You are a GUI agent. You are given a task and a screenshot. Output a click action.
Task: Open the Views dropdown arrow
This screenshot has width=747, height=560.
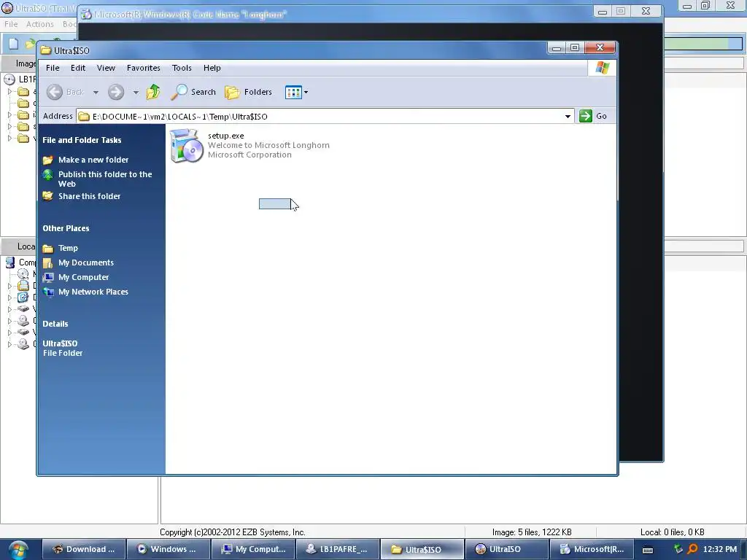(x=306, y=93)
